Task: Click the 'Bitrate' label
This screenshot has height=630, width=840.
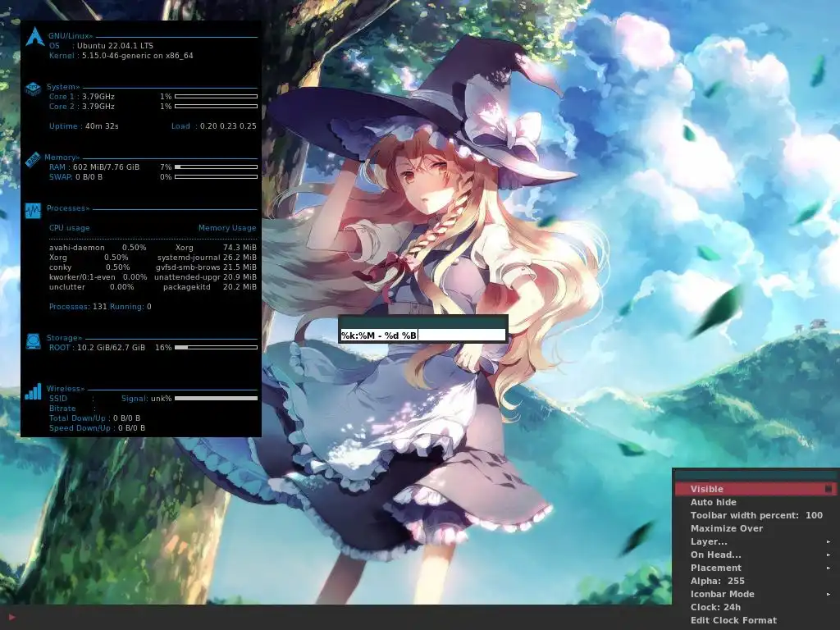Action: 62,409
